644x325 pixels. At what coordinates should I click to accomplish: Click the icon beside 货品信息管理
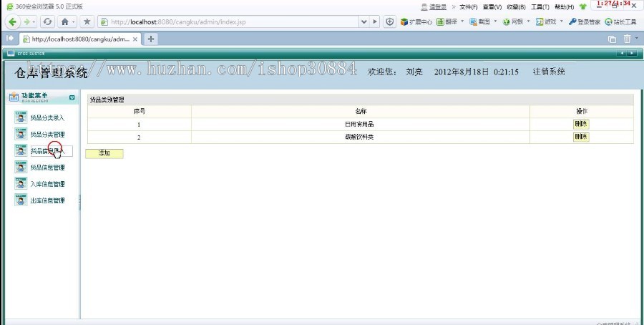coord(21,167)
